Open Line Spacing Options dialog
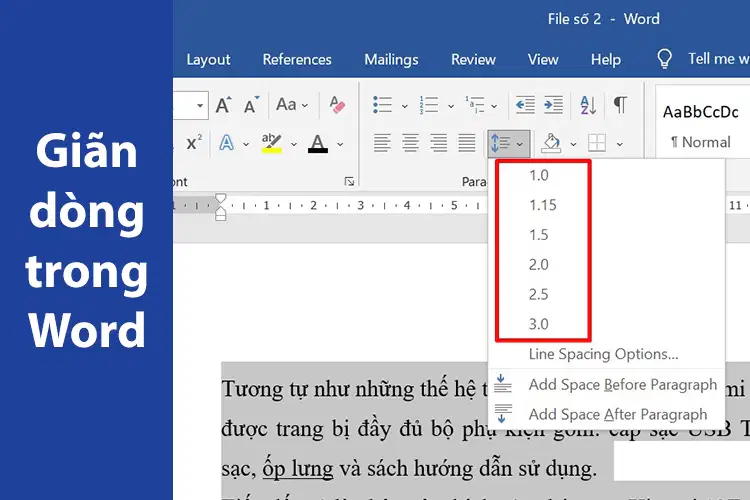Screen dimensions: 750x500 (x=604, y=354)
